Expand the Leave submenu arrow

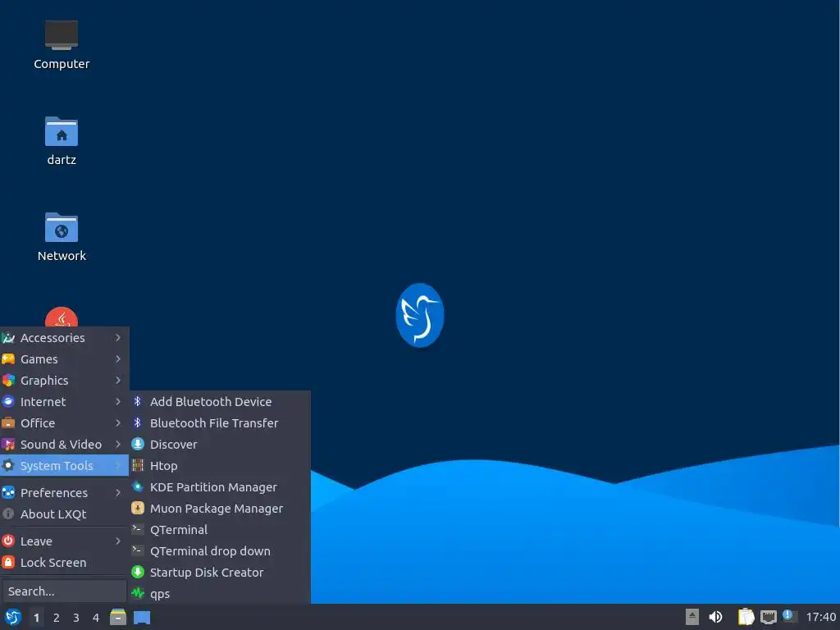click(118, 541)
